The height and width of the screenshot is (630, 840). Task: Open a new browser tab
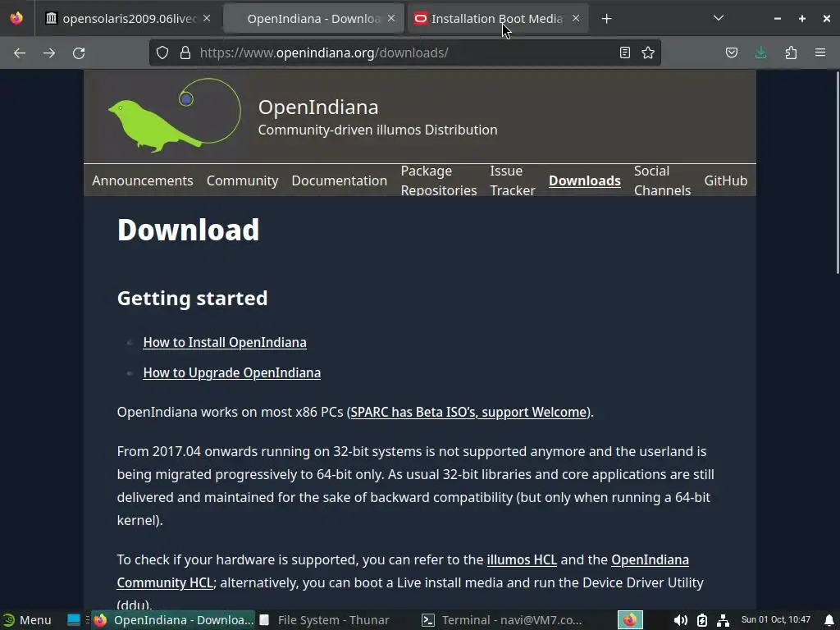[x=606, y=19]
